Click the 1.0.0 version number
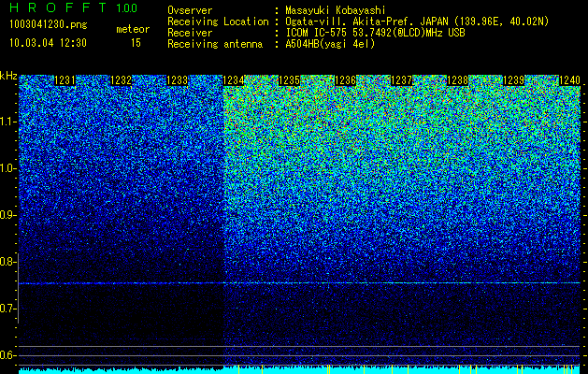 (x=126, y=7)
